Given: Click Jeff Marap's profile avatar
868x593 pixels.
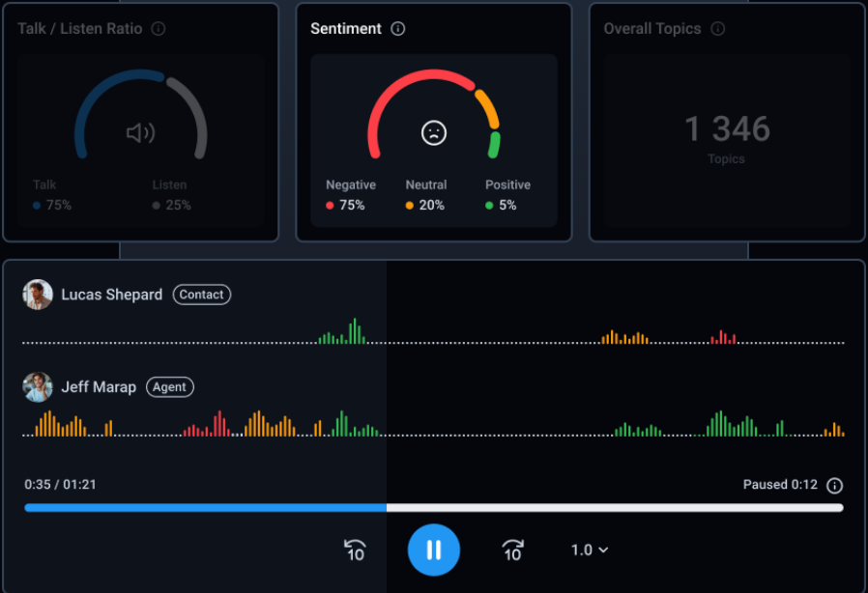Looking at the screenshot, I should coord(38,386).
